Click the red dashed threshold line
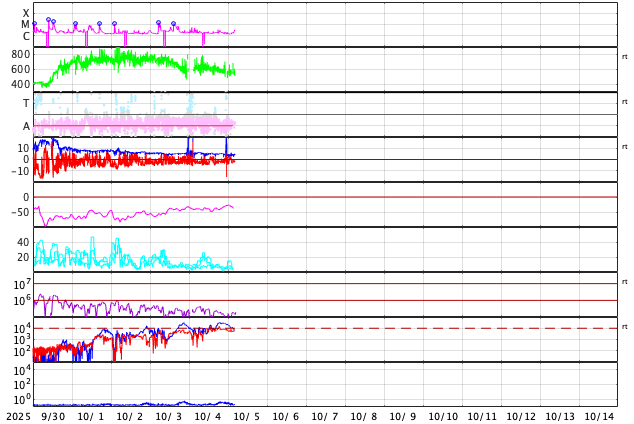Image resolution: width=634 pixels, height=424 pixels. [x=400, y=328]
